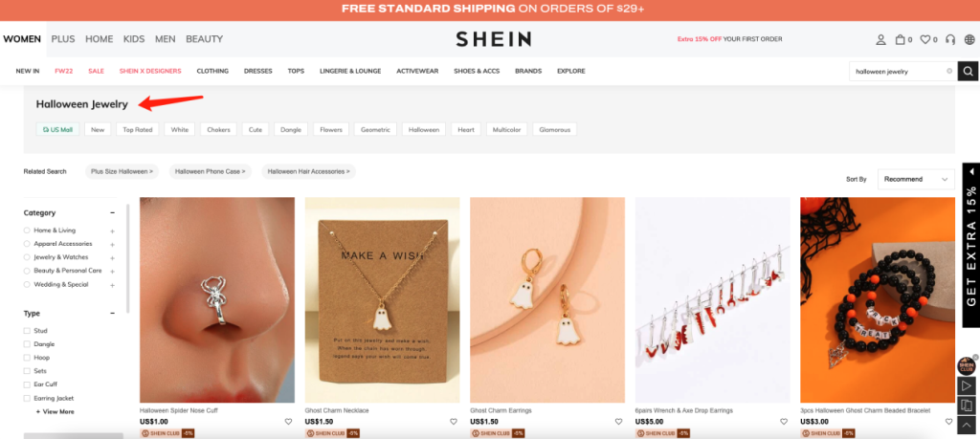
Task: Click the globe language selector icon
Action: pos(969,39)
